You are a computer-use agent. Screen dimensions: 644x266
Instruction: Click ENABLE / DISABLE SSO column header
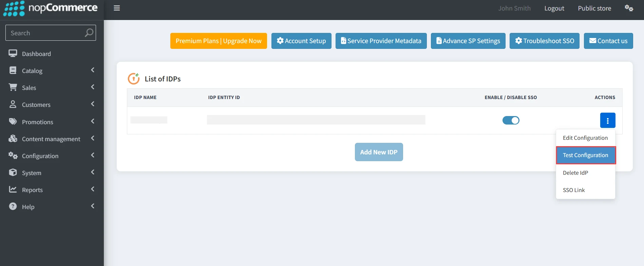(x=511, y=97)
